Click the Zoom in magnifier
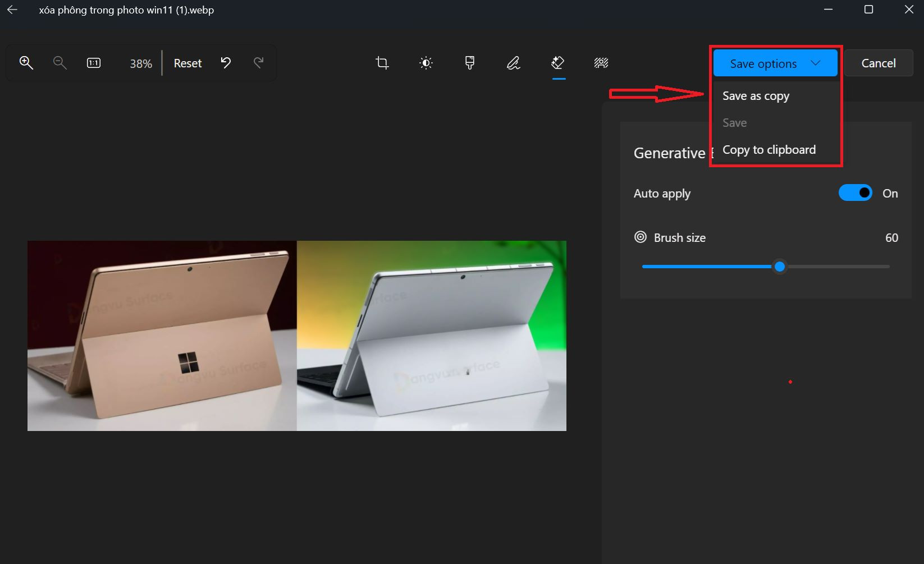The image size is (924, 564). click(x=26, y=63)
